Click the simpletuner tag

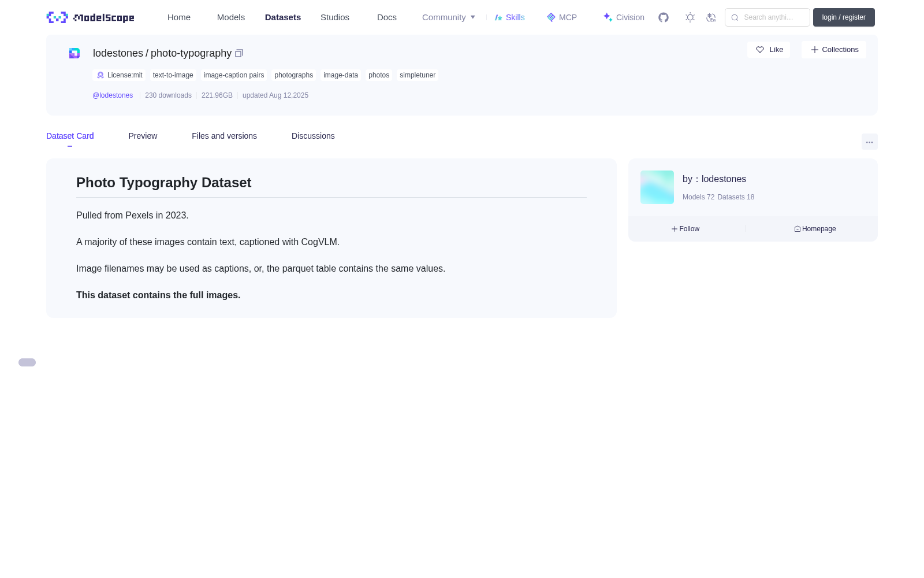(x=418, y=75)
